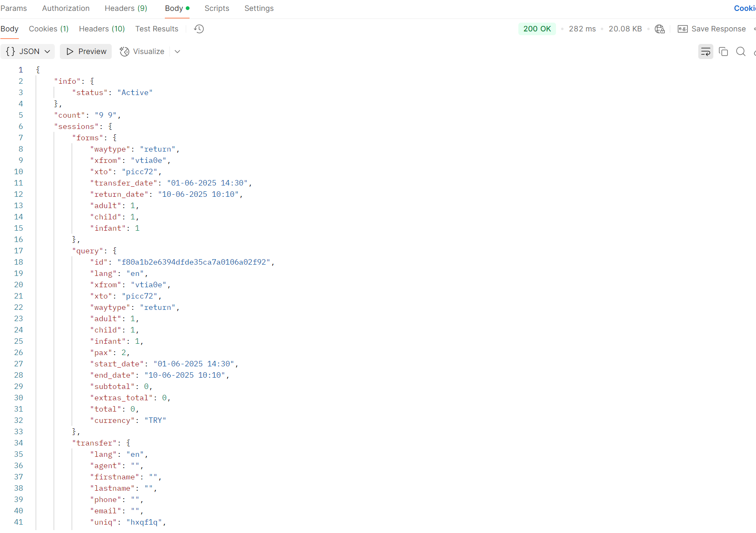Copy the response body to clipboard

(723, 51)
